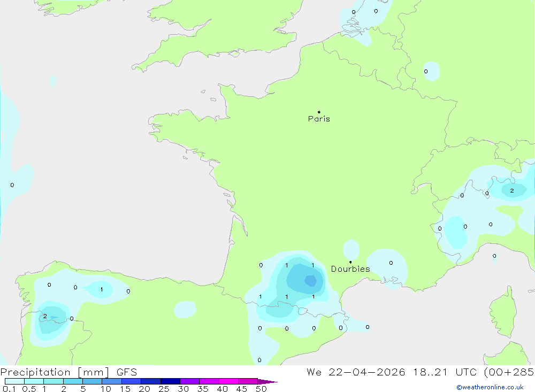Image resolution: width=535 pixels, height=392 pixels.
Task: Click precipitation value '2' over northwest Spain
Action: (45, 316)
